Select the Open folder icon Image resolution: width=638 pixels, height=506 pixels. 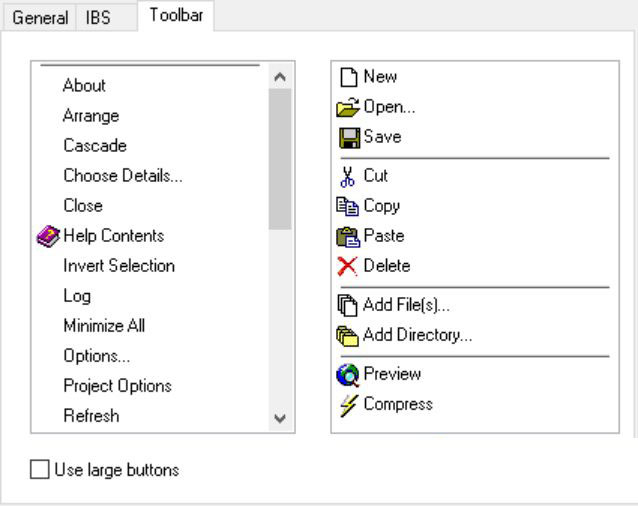pyautogui.click(x=348, y=107)
